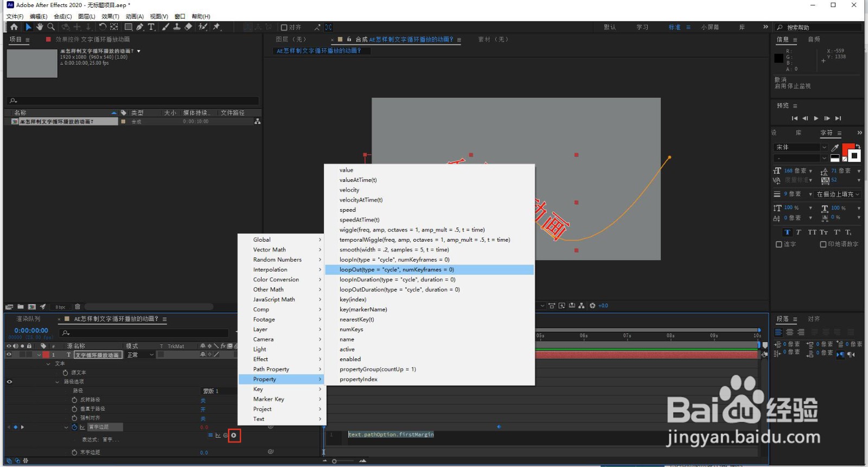Switch to the 小屏幕 workspace
This screenshot has width=868, height=467.
pyautogui.click(x=710, y=27)
